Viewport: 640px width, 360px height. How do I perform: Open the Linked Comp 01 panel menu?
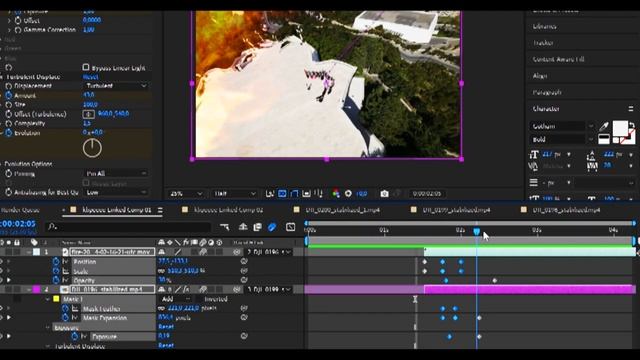click(160, 210)
